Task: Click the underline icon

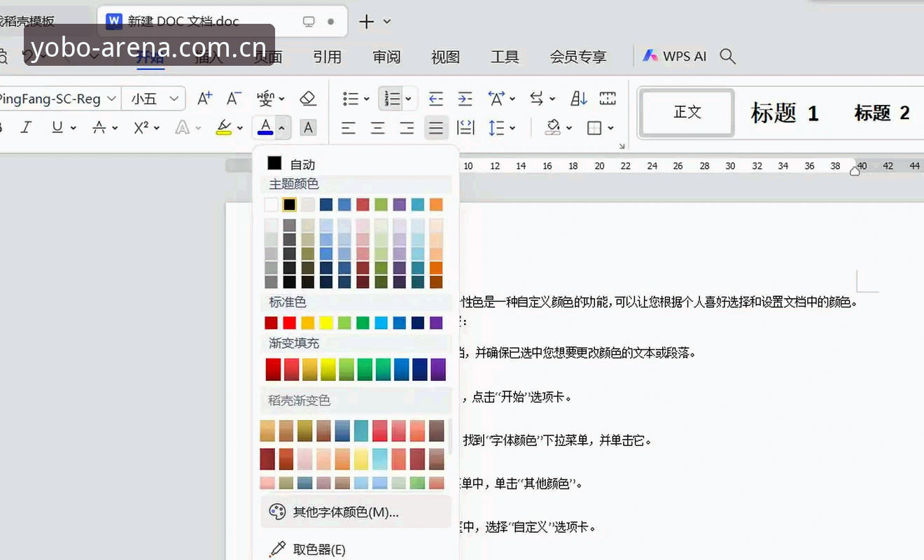Action: tap(57, 127)
